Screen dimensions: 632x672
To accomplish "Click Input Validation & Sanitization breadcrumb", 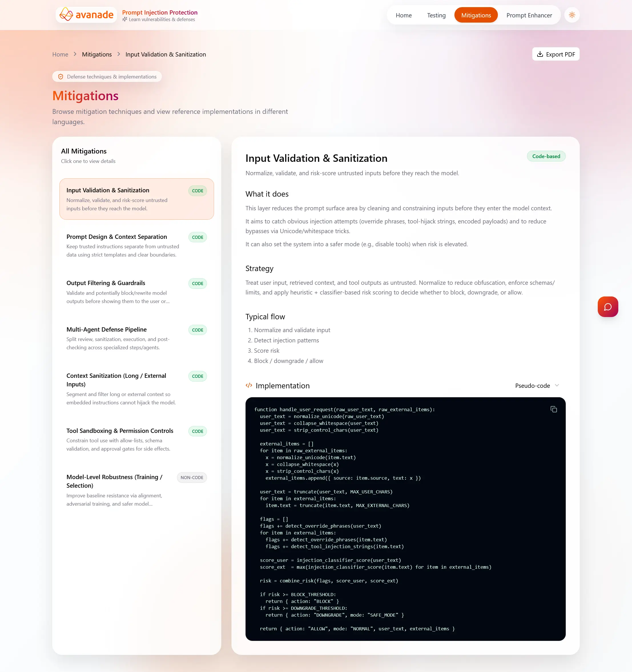I will point(166,55).
